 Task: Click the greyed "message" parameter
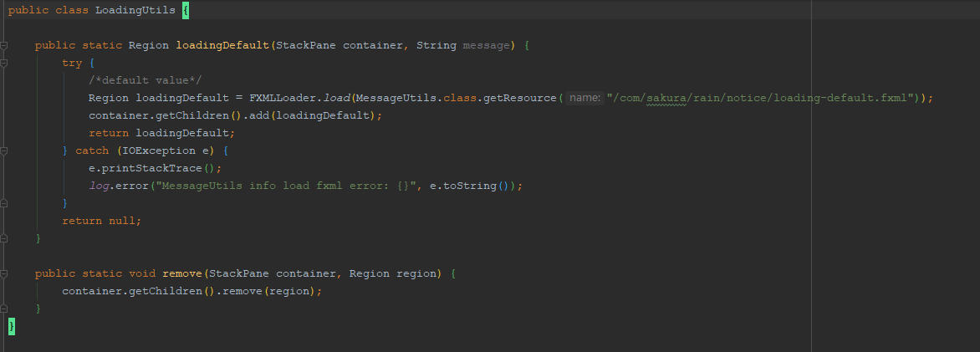(486, 46)
